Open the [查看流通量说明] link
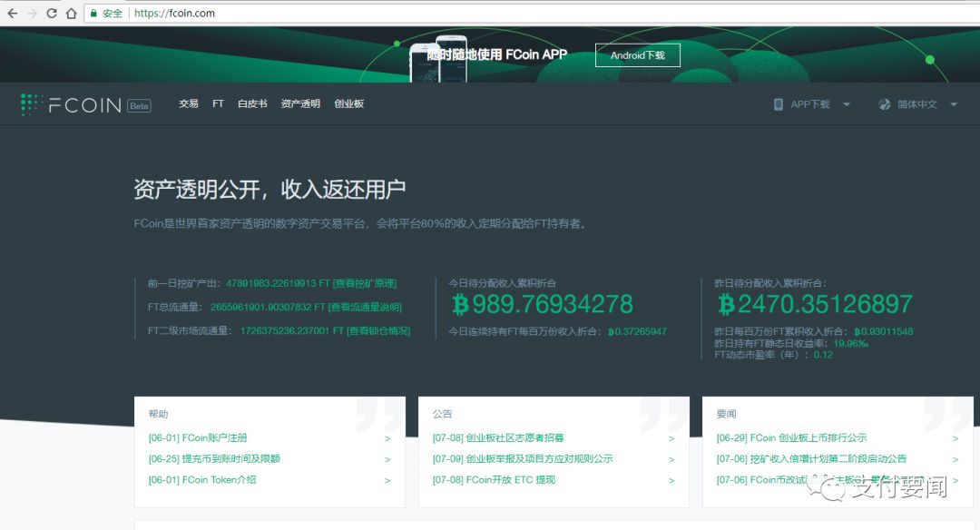Screen dimensions: 980x530 pos(365,307)
